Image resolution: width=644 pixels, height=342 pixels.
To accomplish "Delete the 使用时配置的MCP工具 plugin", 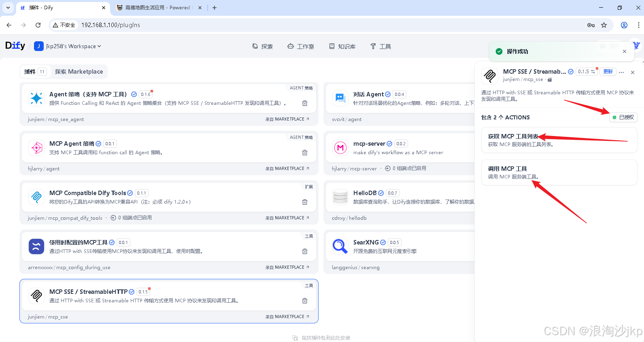I will point(305,251).
